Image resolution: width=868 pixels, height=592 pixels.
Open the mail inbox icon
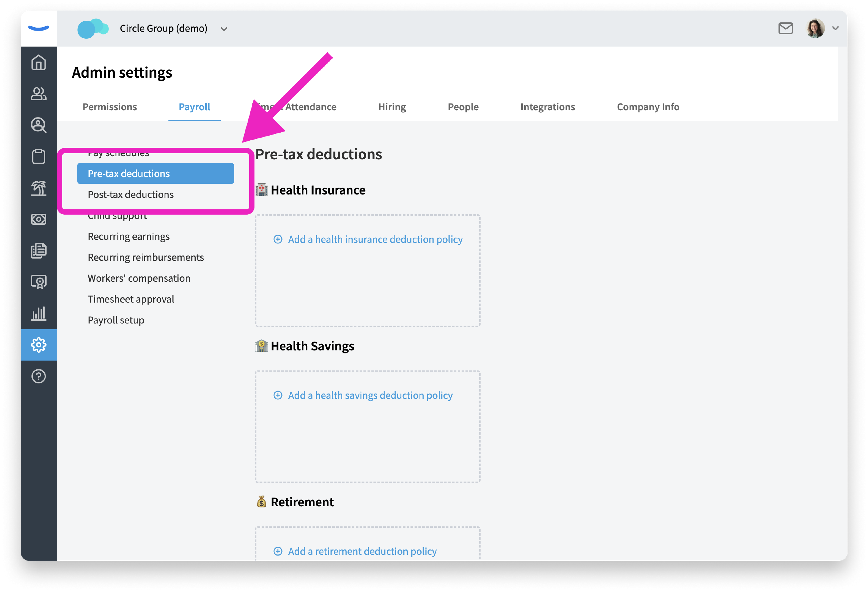pos(785,28)
